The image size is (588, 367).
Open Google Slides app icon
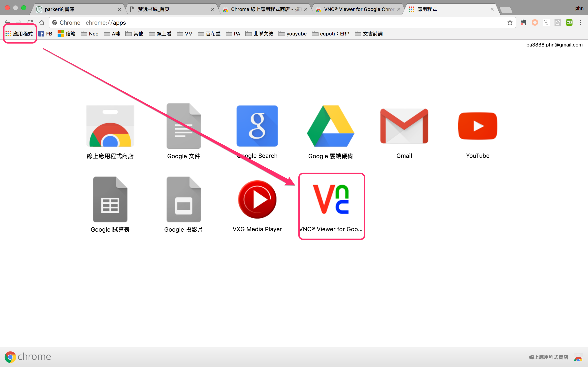tap(184, 199)
